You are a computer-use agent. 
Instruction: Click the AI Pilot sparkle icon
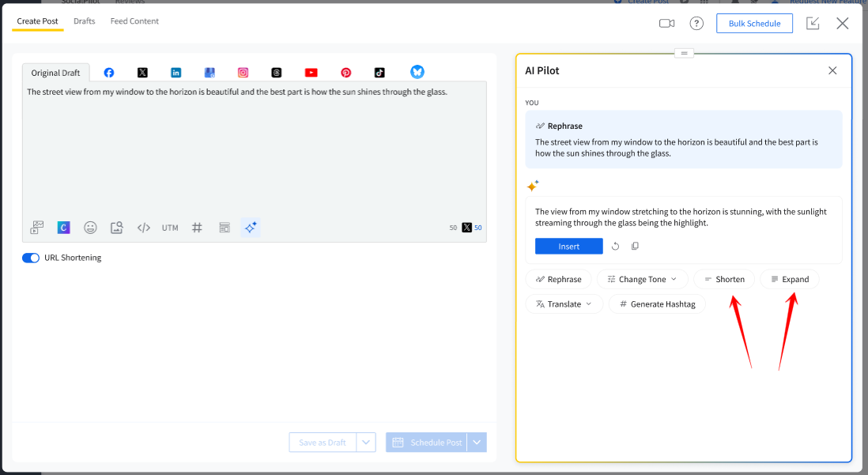(251, 228)
